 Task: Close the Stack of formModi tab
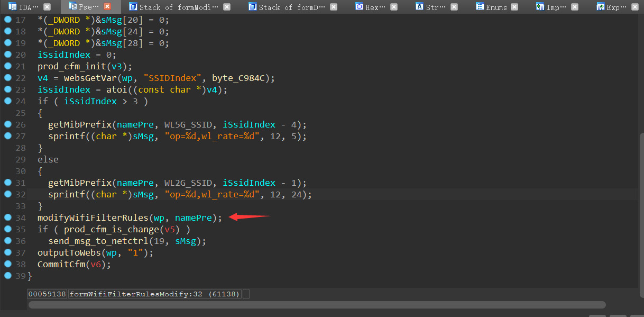point(227,7)
